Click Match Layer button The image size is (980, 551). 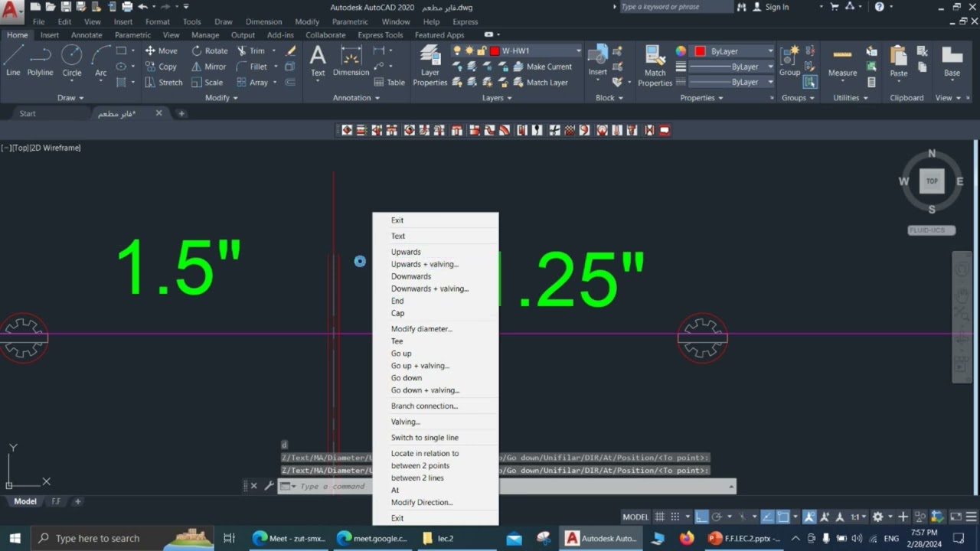540,82
